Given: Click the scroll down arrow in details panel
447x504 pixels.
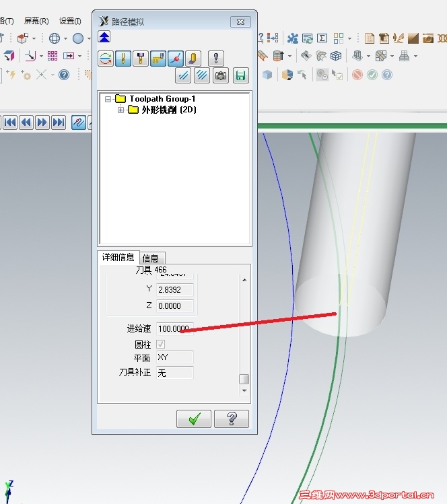Looking at the screenshot, I should click(x=244, y=391).
